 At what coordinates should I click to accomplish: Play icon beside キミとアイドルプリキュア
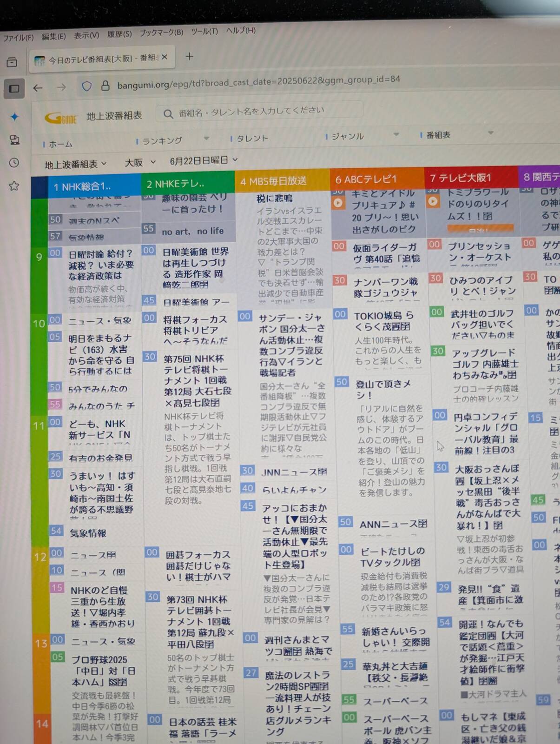(x=338, y=203)
